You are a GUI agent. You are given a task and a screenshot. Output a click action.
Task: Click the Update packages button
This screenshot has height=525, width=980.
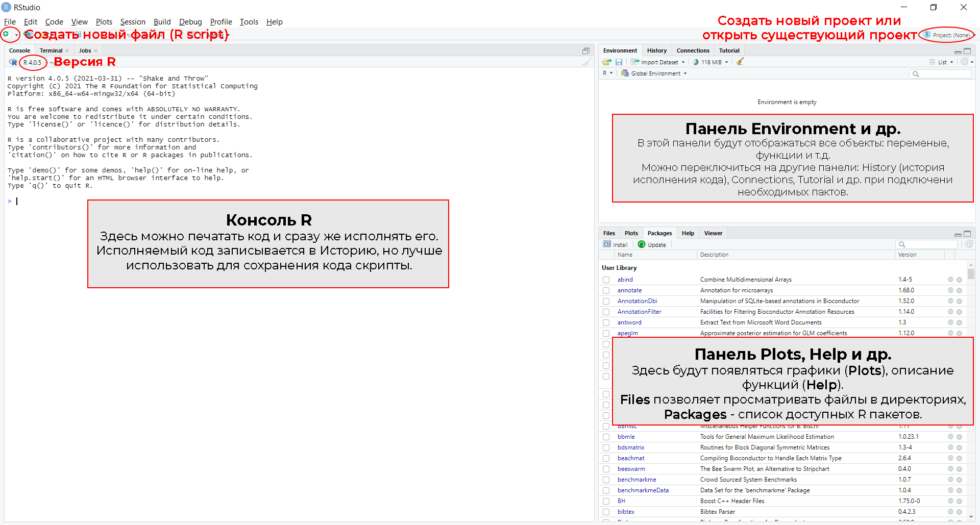click(x=652, y=244)
